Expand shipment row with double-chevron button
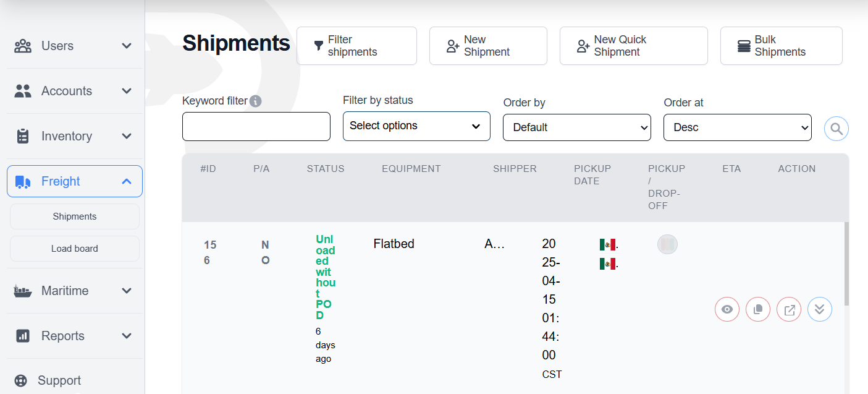Image resolution: width=868 pixels, height=394 pixels. coord(820,309)
